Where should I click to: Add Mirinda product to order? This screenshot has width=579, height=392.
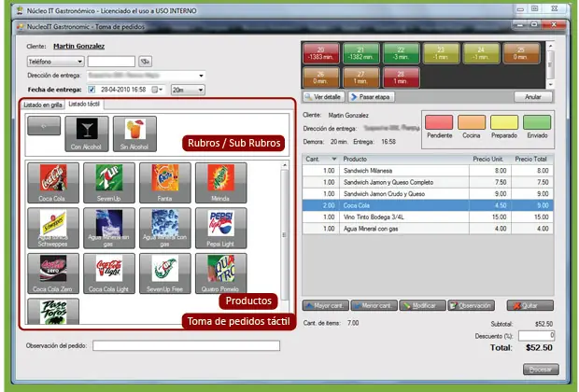tap(220, 183)
